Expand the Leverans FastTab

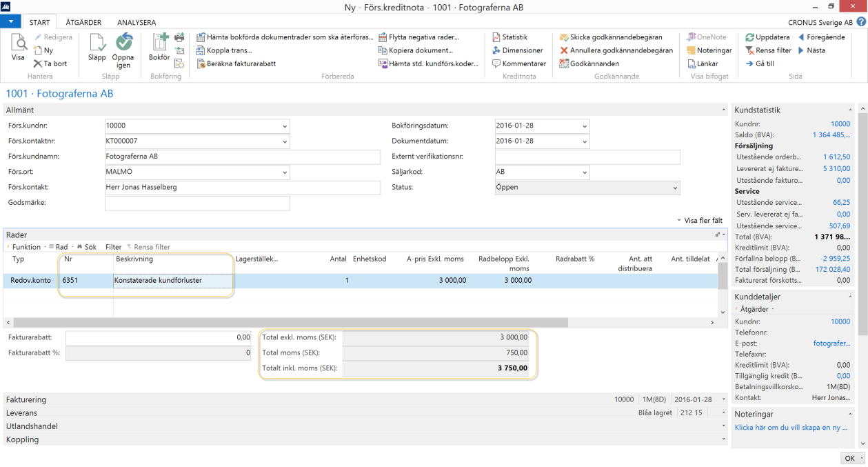point(365,413)
